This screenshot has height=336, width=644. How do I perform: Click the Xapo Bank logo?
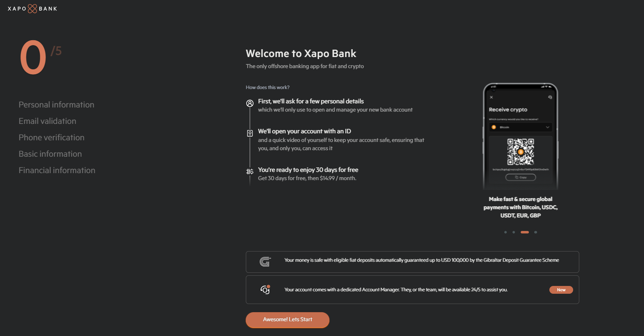32,9
